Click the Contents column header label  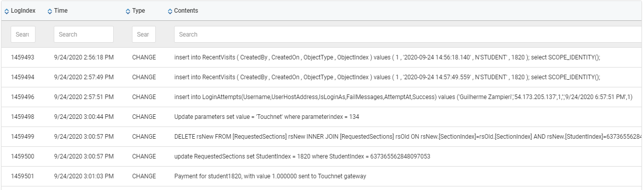[186, 11]
